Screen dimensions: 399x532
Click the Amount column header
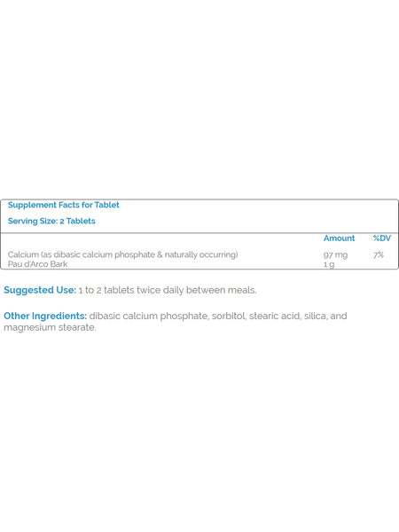[x=339, y=239]
